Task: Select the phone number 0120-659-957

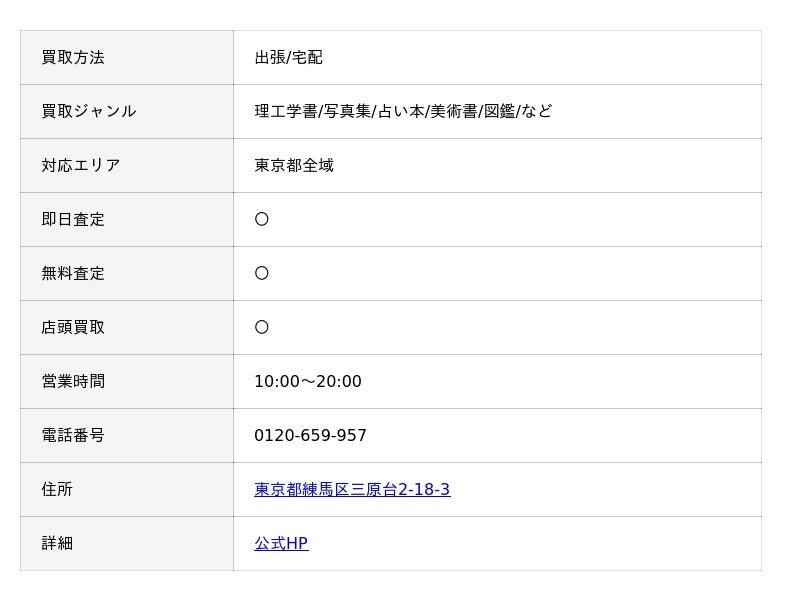Action: coord(310,435)
